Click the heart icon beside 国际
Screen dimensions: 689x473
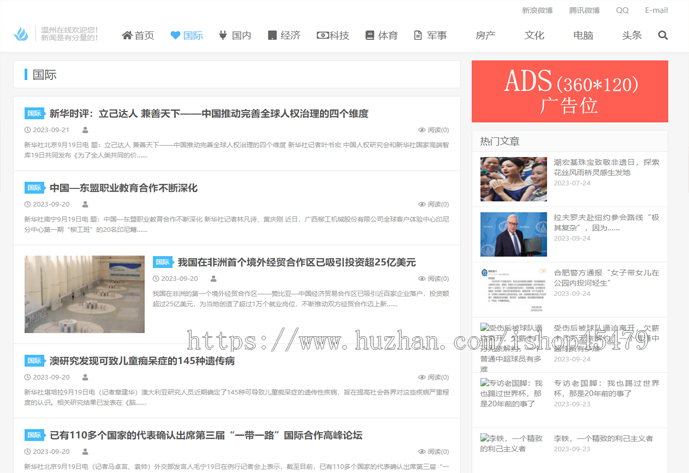tap(175, 35)
